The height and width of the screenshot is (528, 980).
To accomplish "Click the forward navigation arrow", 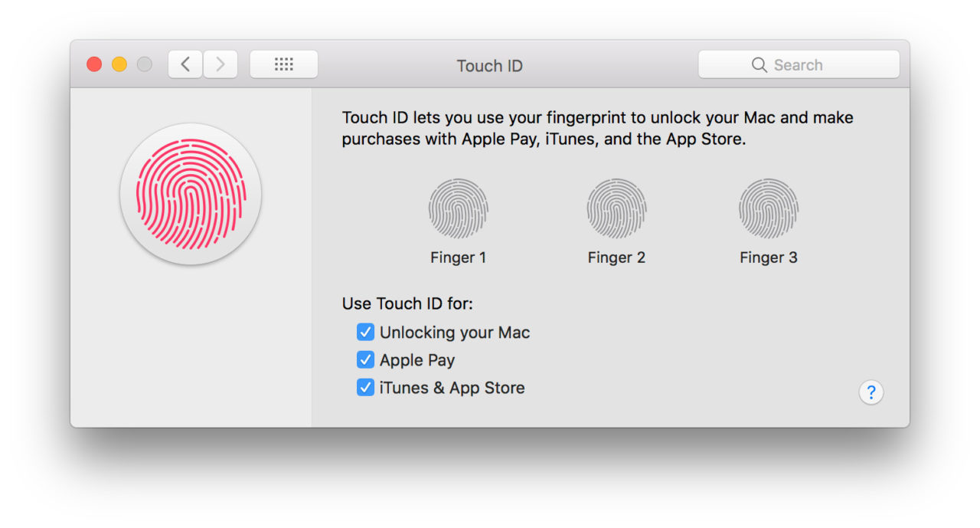I will click(x=220, y=64).
